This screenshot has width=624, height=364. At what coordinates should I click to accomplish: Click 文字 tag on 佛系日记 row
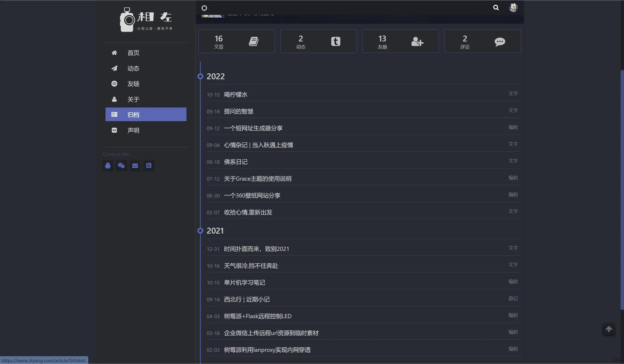coord(513,161)
